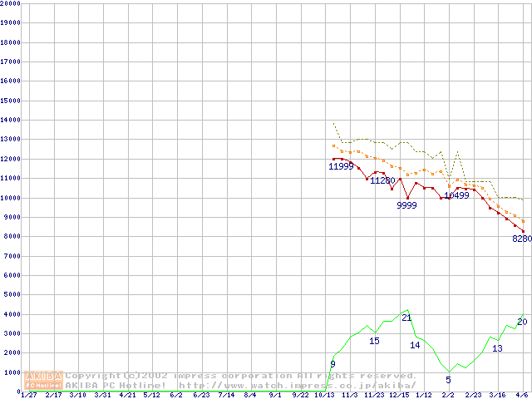The image size is (532, 399).
Task: Click the impress corporation copyright notice
Action: [241, 376]
